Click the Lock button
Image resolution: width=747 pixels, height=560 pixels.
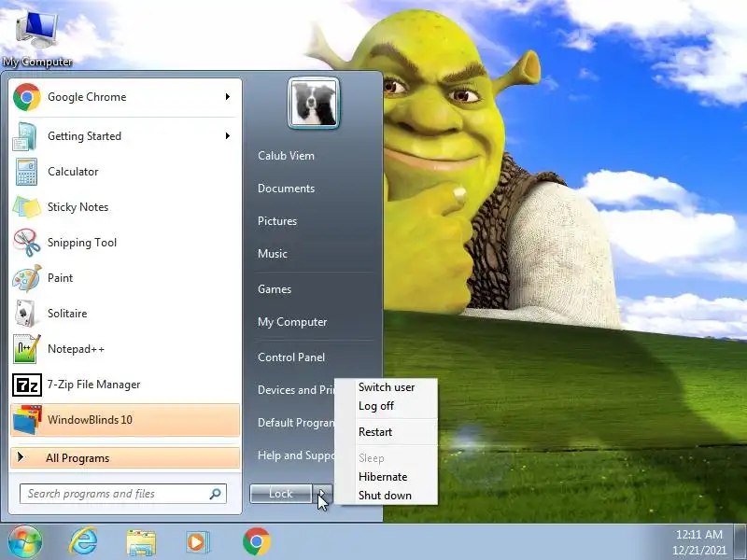(281, 494)
